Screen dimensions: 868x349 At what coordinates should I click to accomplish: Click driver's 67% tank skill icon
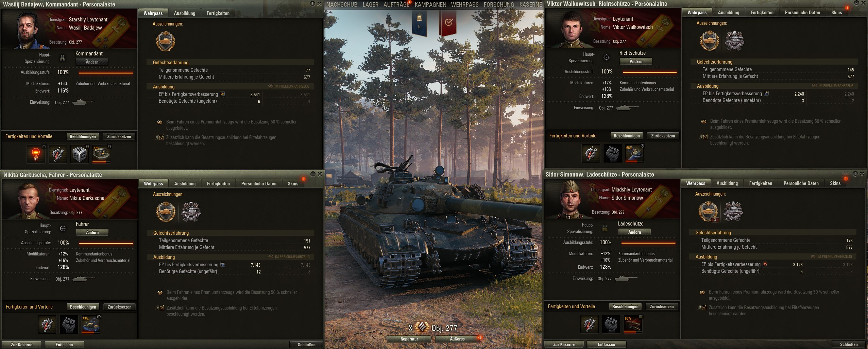(x=91, y=325)
